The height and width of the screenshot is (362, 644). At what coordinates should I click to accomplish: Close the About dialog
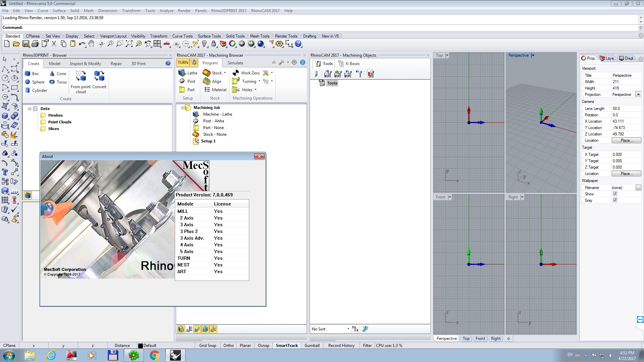259,157
